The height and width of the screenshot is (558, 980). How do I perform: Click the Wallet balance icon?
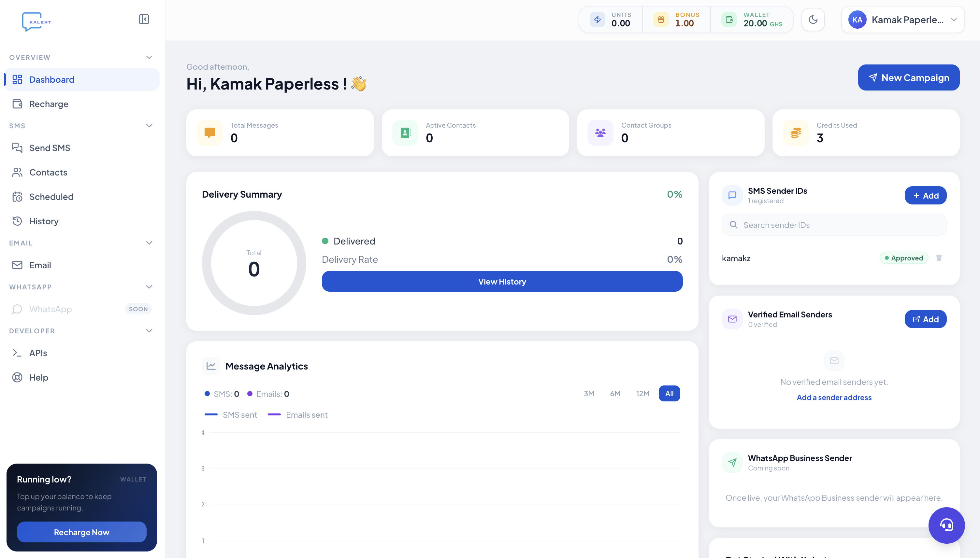click(729, 20)
